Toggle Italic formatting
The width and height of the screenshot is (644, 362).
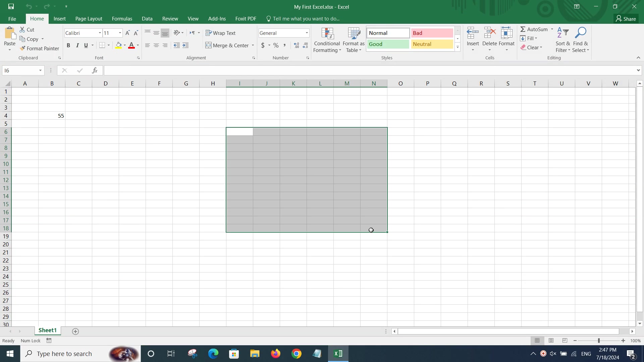(x=77, y=45)
